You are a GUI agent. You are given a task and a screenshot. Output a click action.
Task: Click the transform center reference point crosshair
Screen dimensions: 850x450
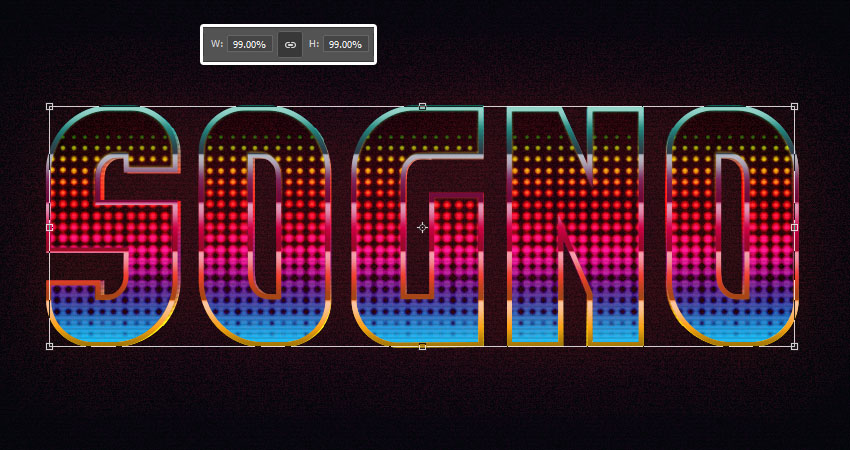pyautogui.click(x=422, y=228)
